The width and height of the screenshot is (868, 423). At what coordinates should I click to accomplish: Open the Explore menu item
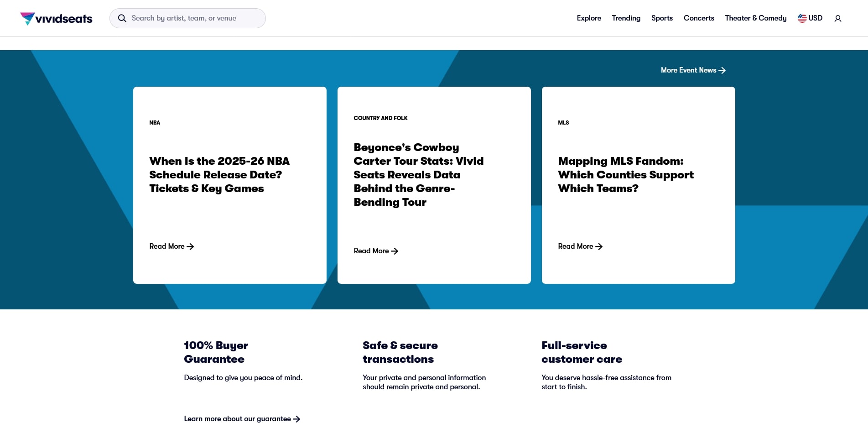[x=589, y=18]
